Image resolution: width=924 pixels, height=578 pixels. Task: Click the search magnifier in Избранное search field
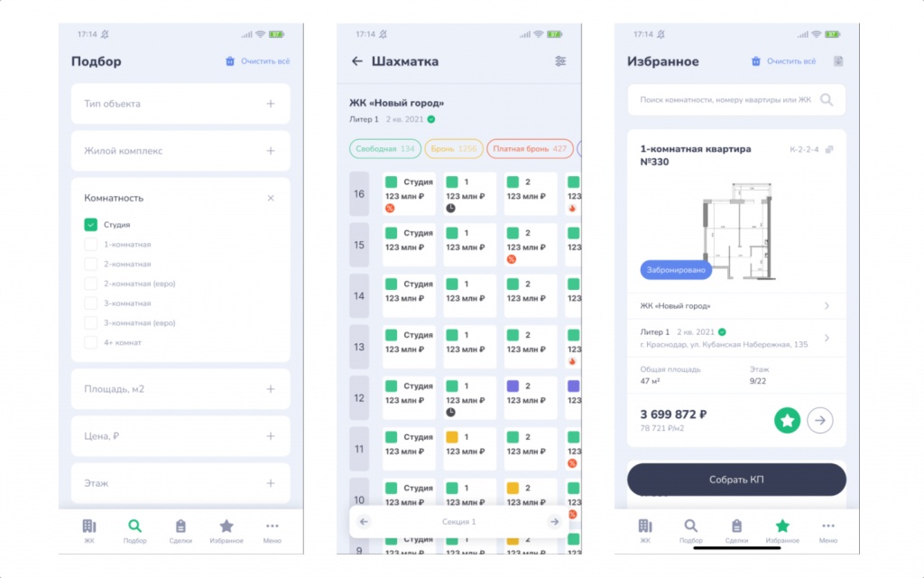coord(827,99)
